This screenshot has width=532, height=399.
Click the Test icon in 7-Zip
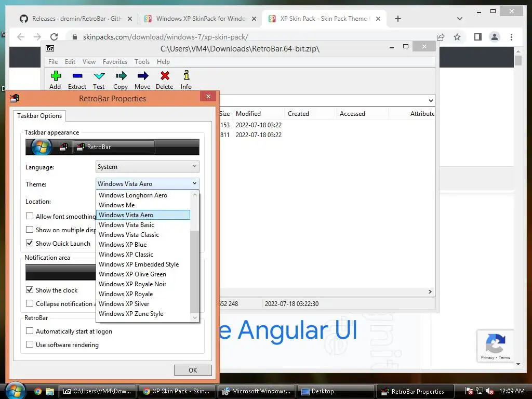99,75
